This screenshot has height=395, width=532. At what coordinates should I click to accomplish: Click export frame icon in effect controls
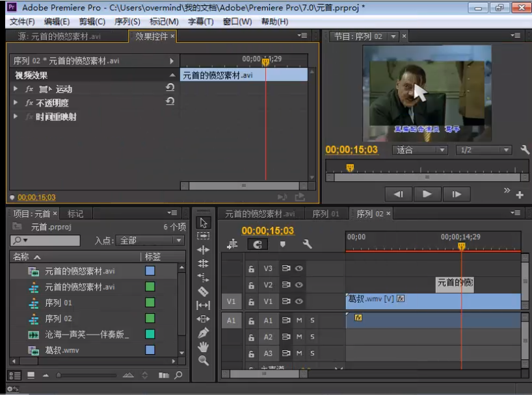[300, 197]
